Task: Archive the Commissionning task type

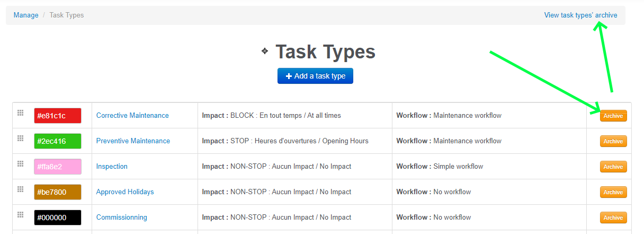Action: [x=613, y=218]
